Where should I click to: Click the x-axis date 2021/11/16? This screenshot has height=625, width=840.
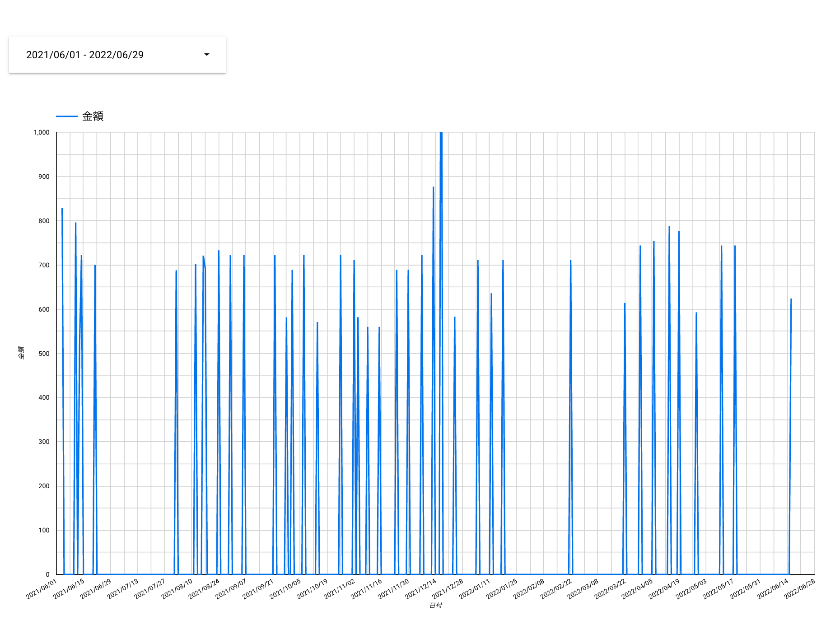pyautogui.click(x=367, y=589)
